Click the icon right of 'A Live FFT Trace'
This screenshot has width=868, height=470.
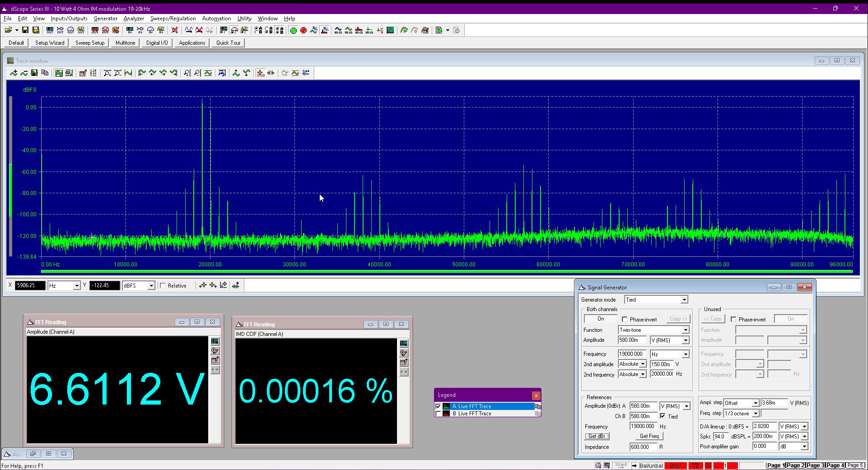537,406
